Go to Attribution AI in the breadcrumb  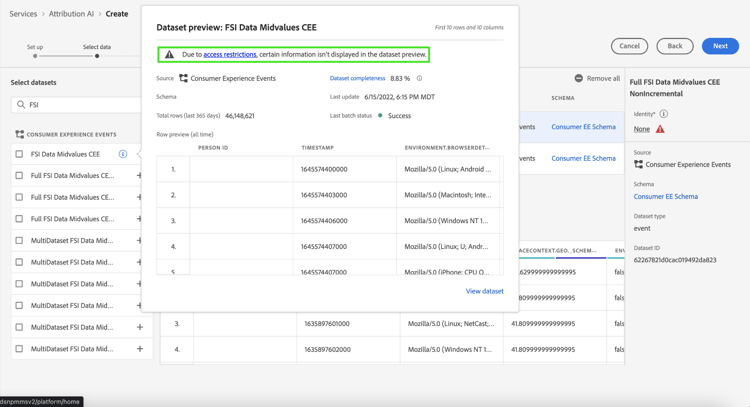click(71, 14)
